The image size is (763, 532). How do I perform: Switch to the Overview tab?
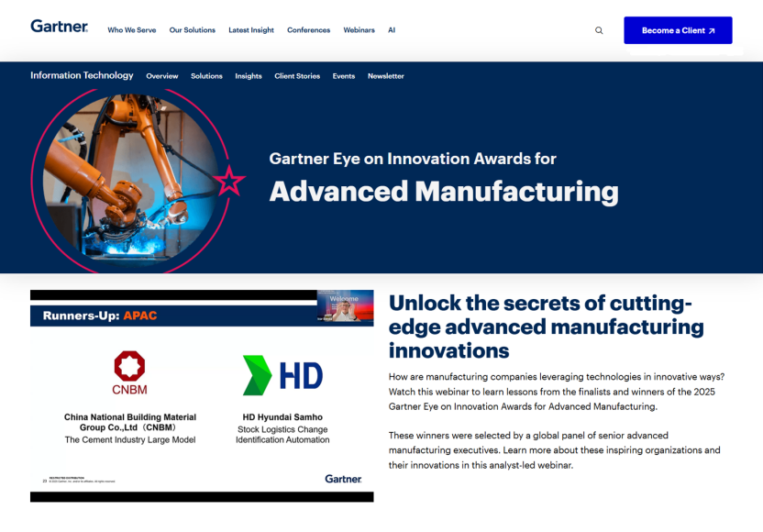click(162, 76)
